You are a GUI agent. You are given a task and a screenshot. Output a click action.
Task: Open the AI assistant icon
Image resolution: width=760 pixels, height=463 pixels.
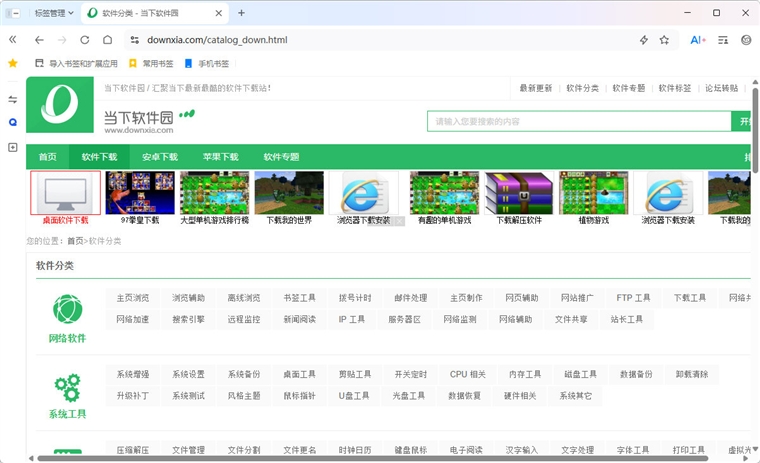coord(697,40)
